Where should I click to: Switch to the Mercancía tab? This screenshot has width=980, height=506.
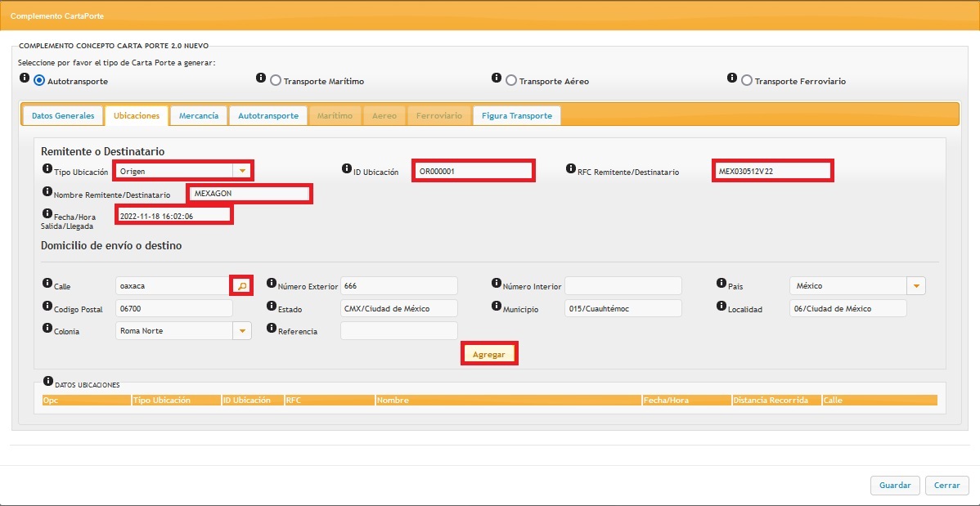click(199, 116)
